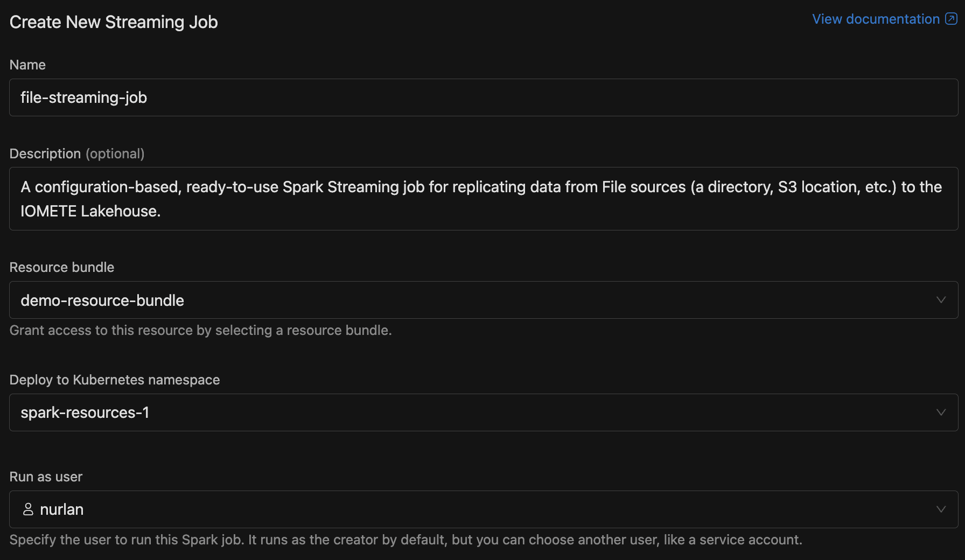This screenshot has height=560, width=965.
Task: Click the person icon beside nurlan
Action: (28, 509)
